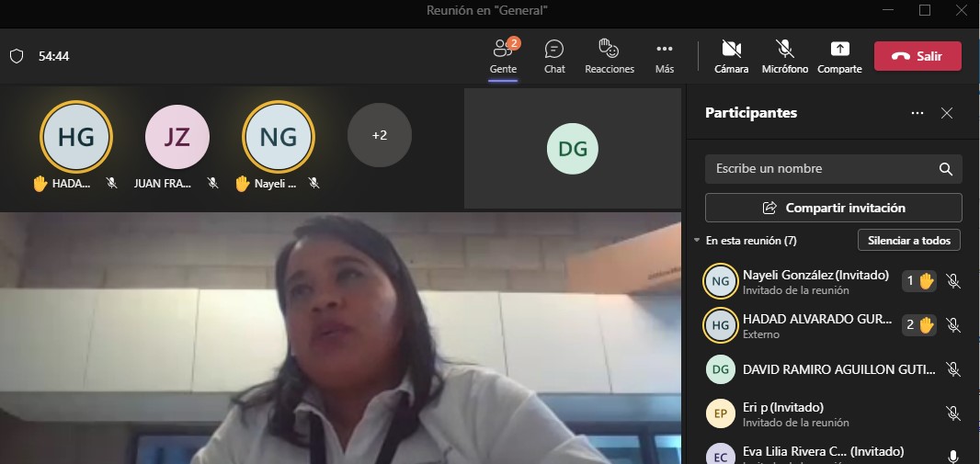Image resolution: width=980 pixels, height=464 pixels.
Task: Click Compartir invitación button
Action: 833,208
